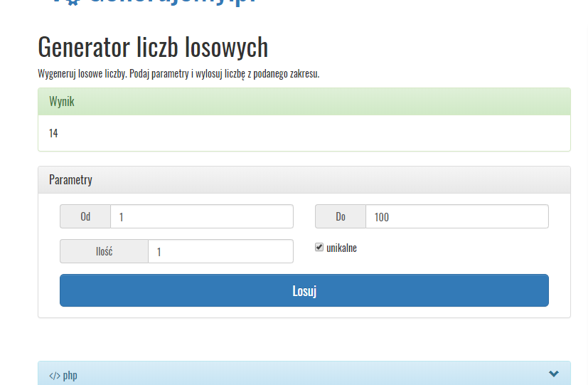Focus the Od input field
588x385 pixels.
(x=202, y=216)
